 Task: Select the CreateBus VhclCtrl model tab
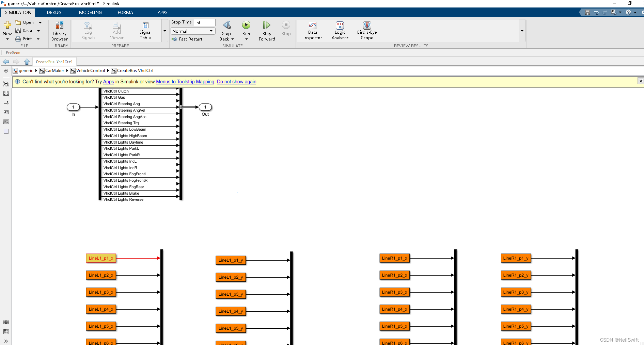pos(54,62)
